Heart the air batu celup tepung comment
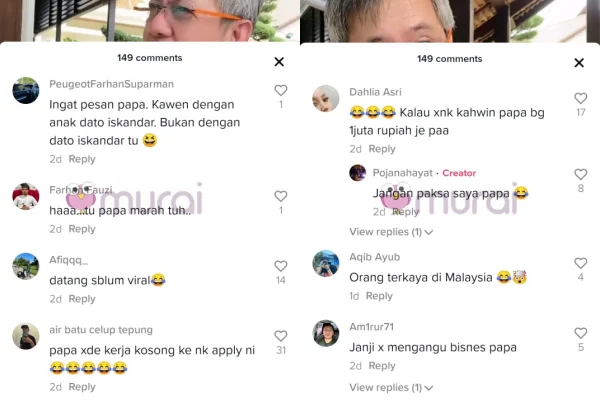Image resolution: width=600 pixels, height=400 pixels. [x=280, y=336]
